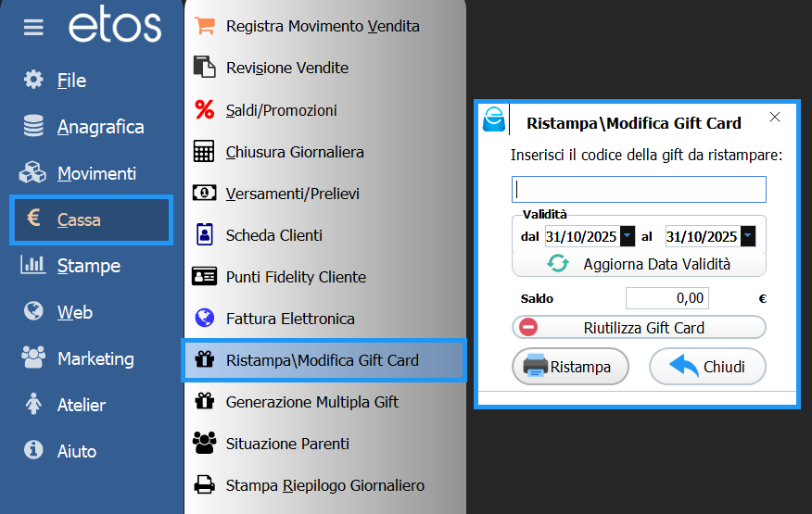Open the 'al' end date dropdown
812x514 pixels.
click(x=748, y=237)
